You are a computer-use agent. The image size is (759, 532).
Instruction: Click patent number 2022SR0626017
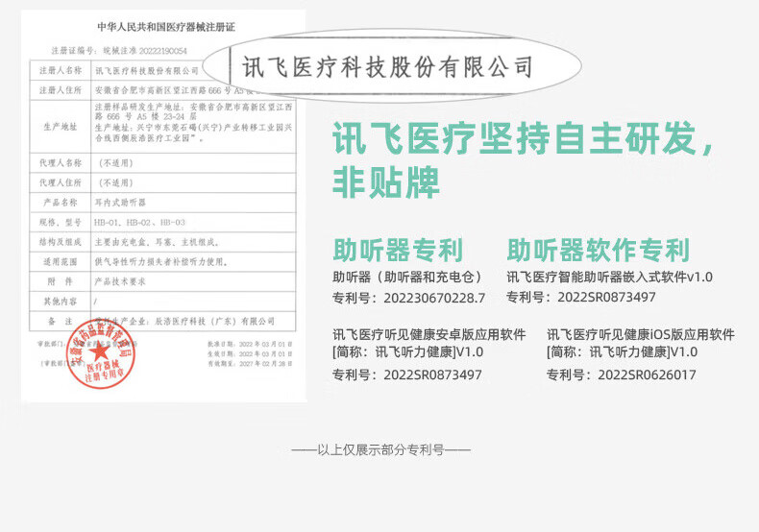coord(647,375)
